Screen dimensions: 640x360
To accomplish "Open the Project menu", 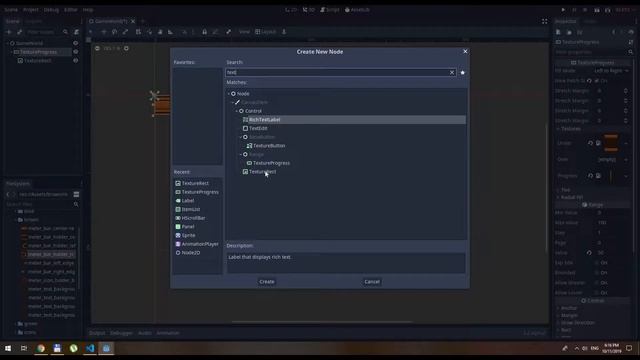I will click(31, 10).
